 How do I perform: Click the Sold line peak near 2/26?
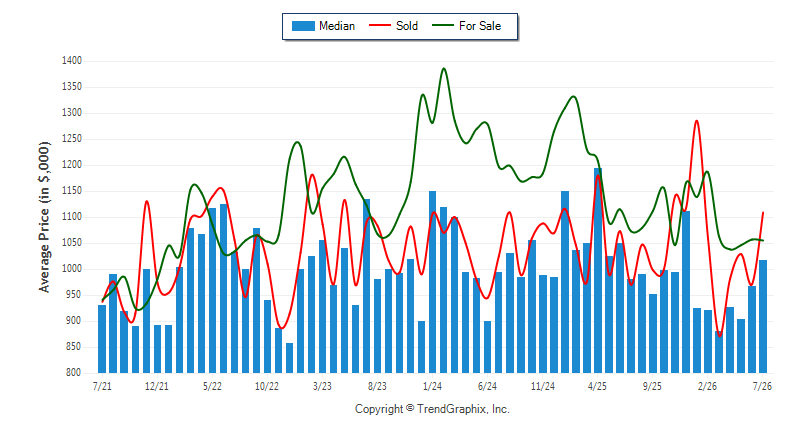[696, 121]
